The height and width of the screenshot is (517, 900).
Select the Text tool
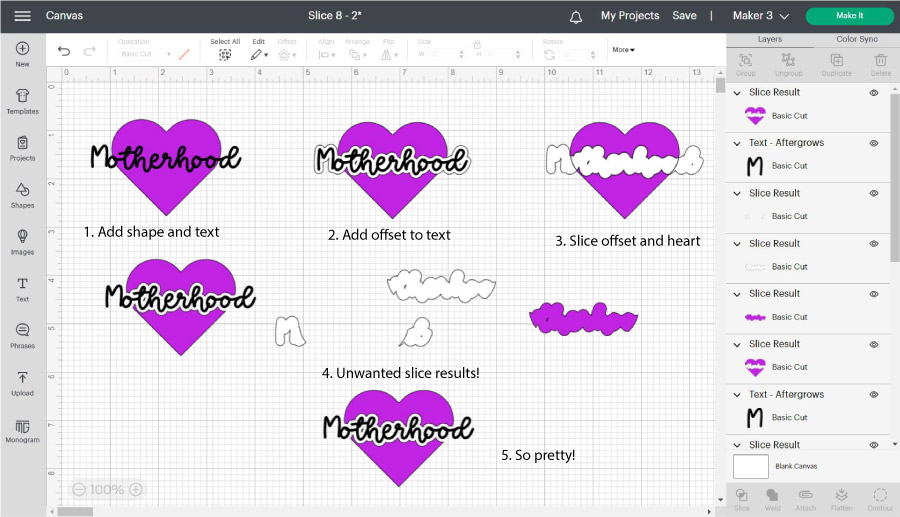pos(22,290)
